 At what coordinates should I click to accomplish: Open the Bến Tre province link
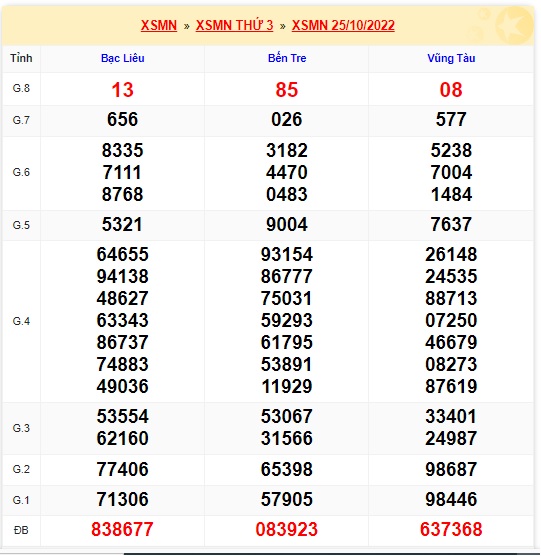coord(287,58)
